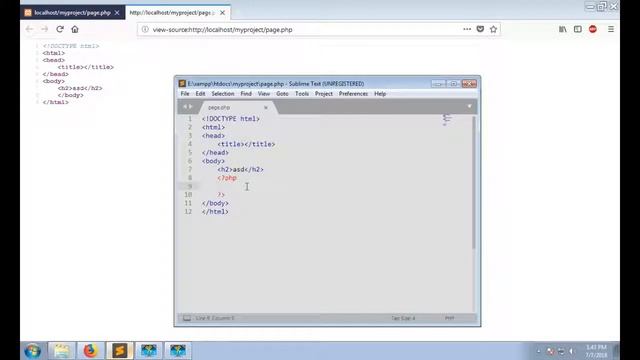
Task: Click </html> on editor line 12
Action: click(215, 212)
